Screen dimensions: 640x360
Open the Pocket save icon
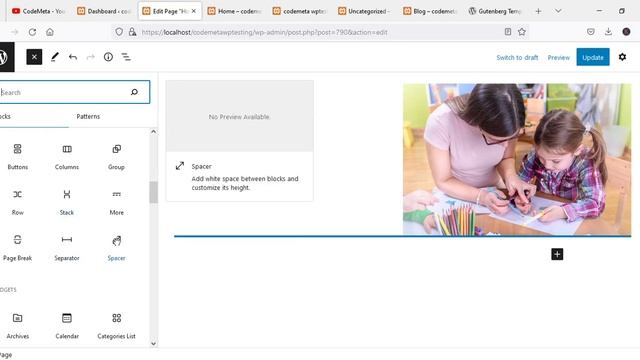(591, 32)
